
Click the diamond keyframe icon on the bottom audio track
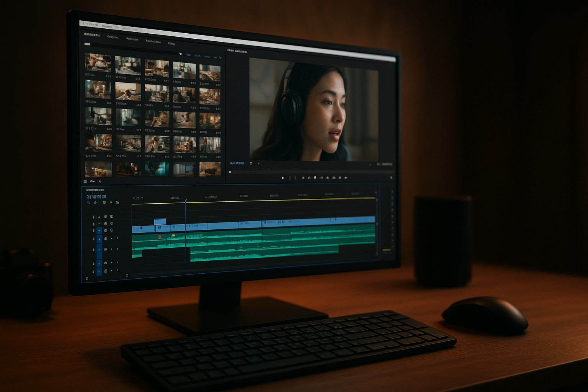tap(112, 271)
